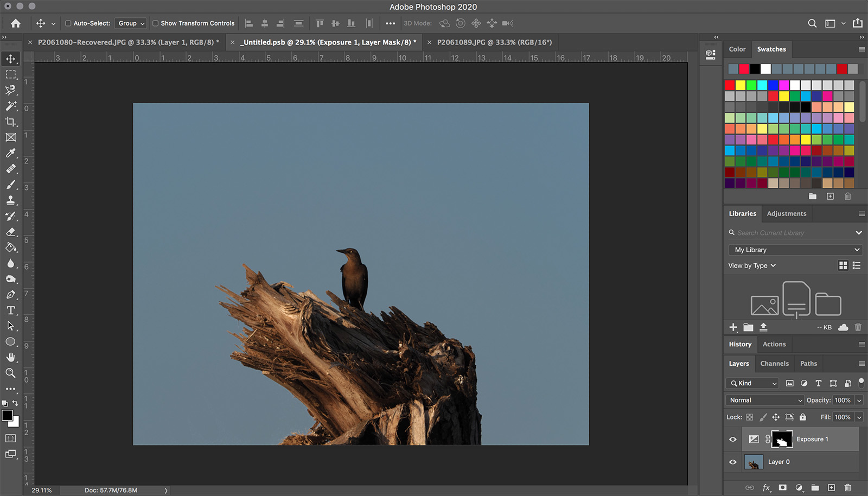This screenshot has height=496, width=868.
Task: Select the Move tool
Action: [x=10, y=59]
